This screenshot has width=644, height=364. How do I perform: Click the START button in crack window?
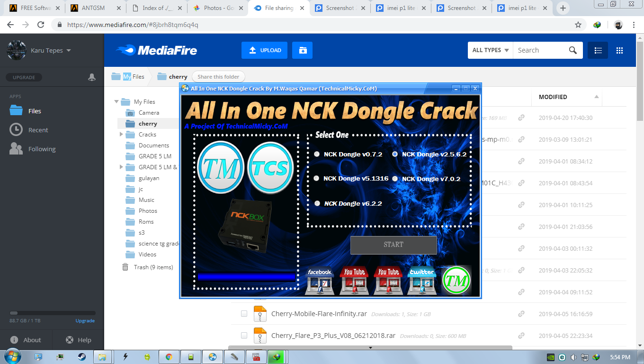tap(394, 245)
